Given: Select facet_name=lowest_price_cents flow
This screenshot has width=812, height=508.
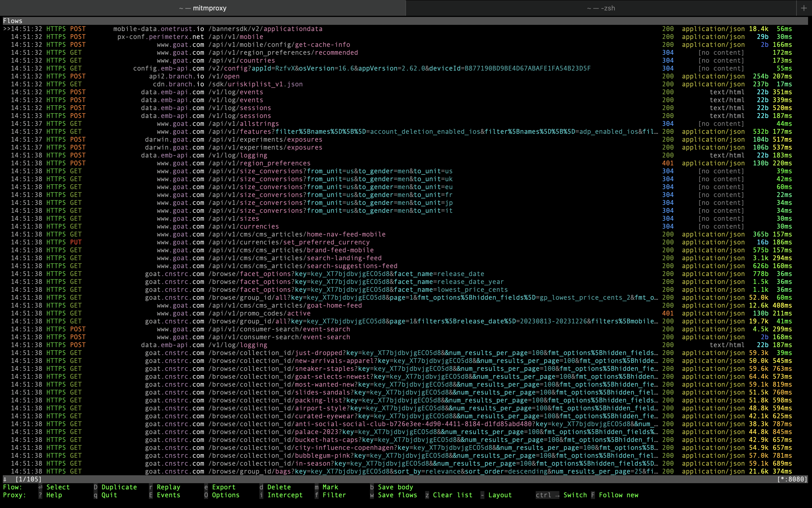Looking at the screenshot, I should (405, 289).
